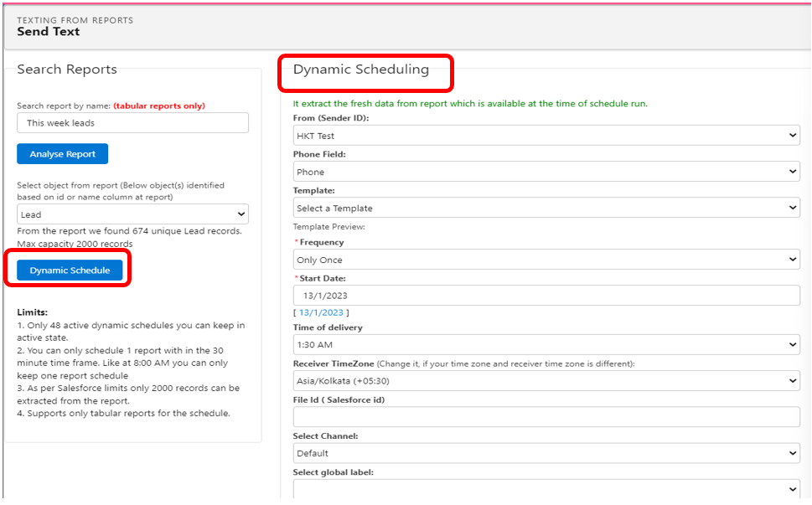812x505 pixels.
Task: Expand the Time of delivery dropdown
Action: 546,344
